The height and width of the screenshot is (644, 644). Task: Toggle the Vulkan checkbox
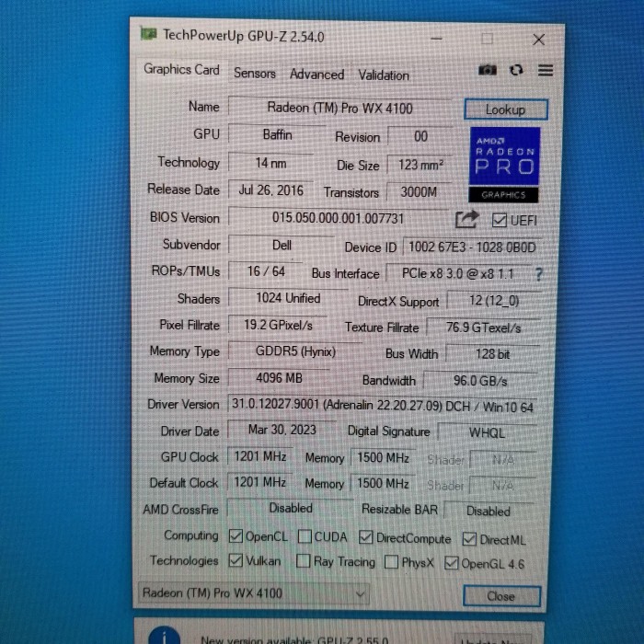point(236,559)
